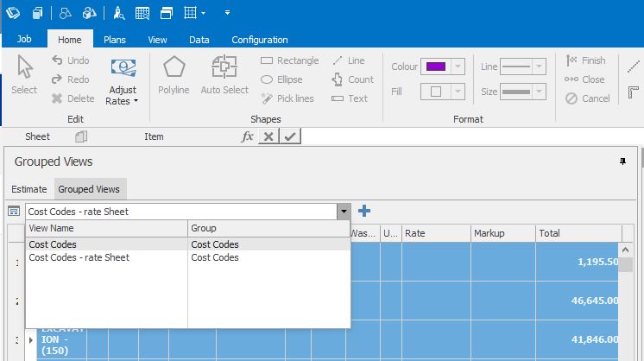644x361 pixels.
Task: Collapse the view name combo box arrow
Action: pos(344,211)
